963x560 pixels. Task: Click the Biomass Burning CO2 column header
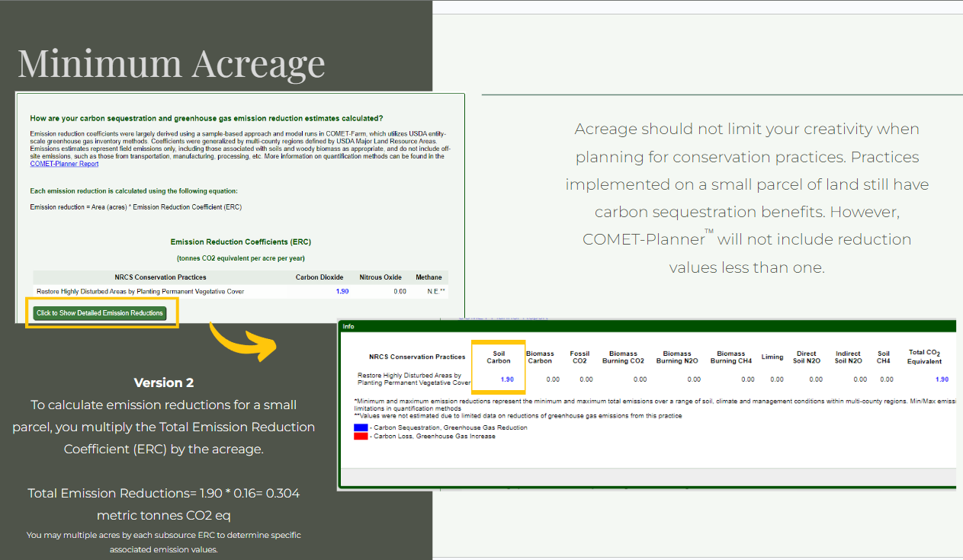coord(623,357)
